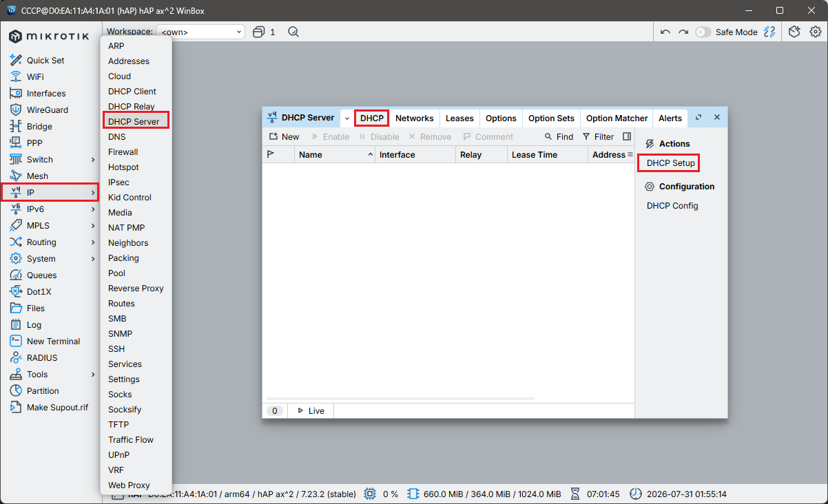Close the DHCP Server window
This screenshot has height=504, width=828.
[717, 118]
